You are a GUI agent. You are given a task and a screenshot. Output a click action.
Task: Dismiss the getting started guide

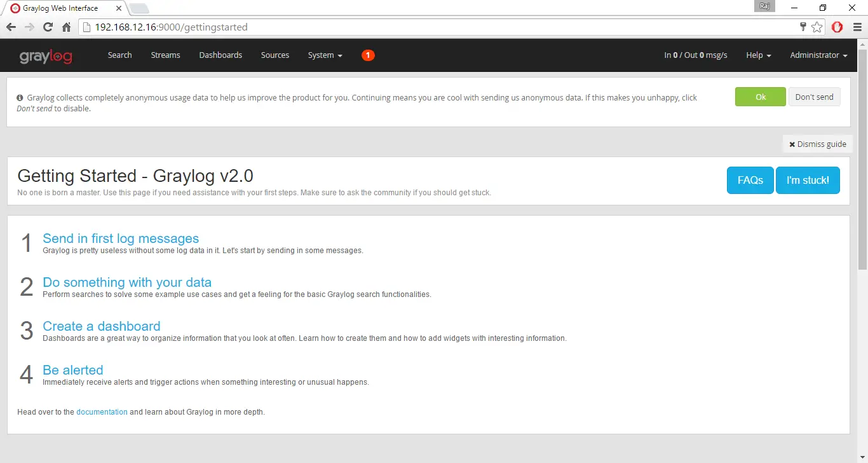click(817, 144)
